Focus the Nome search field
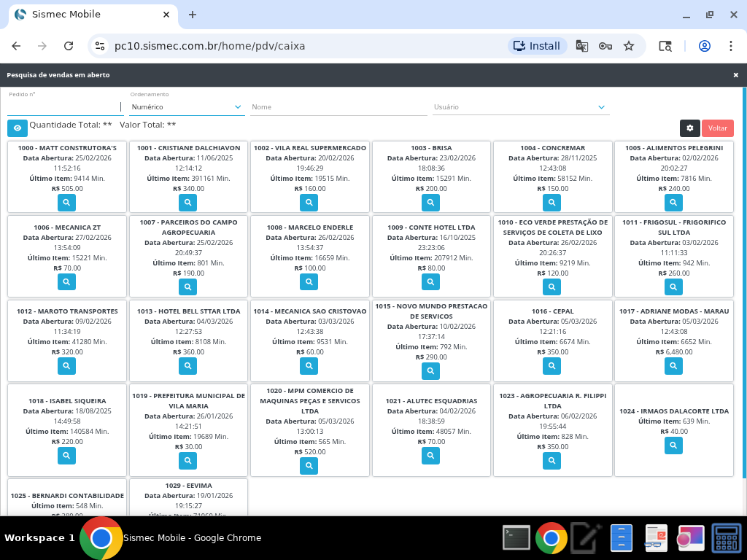The image size is (747, 560). tap(338, 107)
